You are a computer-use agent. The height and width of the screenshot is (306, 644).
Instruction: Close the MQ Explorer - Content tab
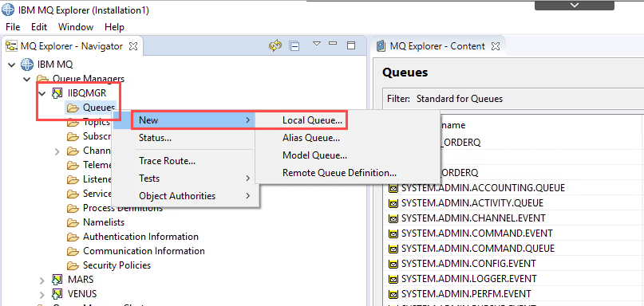point(496,46)
